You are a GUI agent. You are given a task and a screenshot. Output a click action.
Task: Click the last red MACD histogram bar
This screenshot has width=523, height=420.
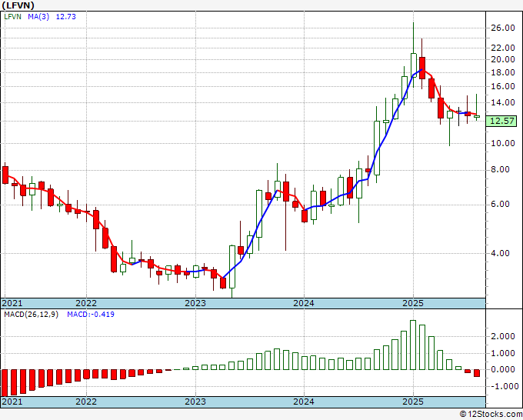tap(477, 373)
